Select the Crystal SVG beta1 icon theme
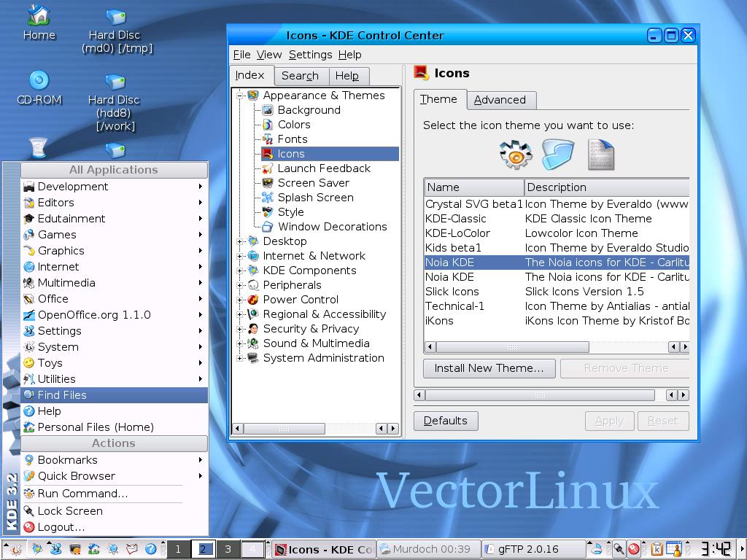This screenshot has height=560, width=747. tap(557, 204)
